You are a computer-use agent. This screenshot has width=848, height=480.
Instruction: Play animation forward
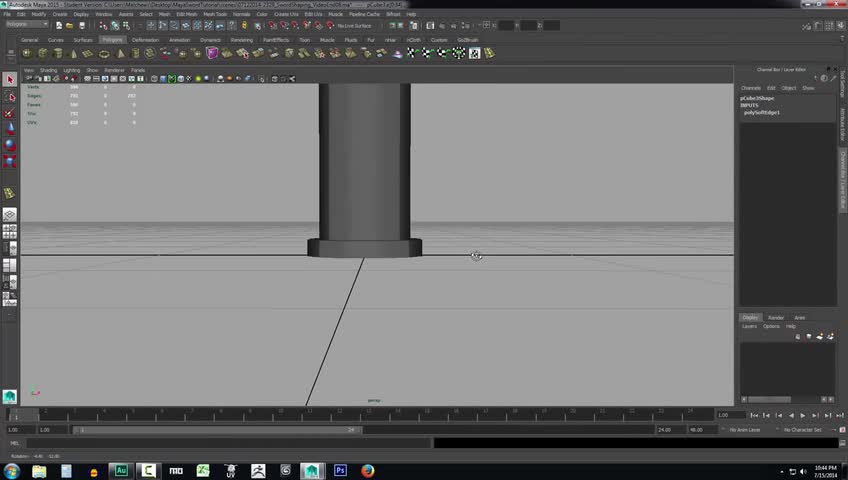coord(803,415)
